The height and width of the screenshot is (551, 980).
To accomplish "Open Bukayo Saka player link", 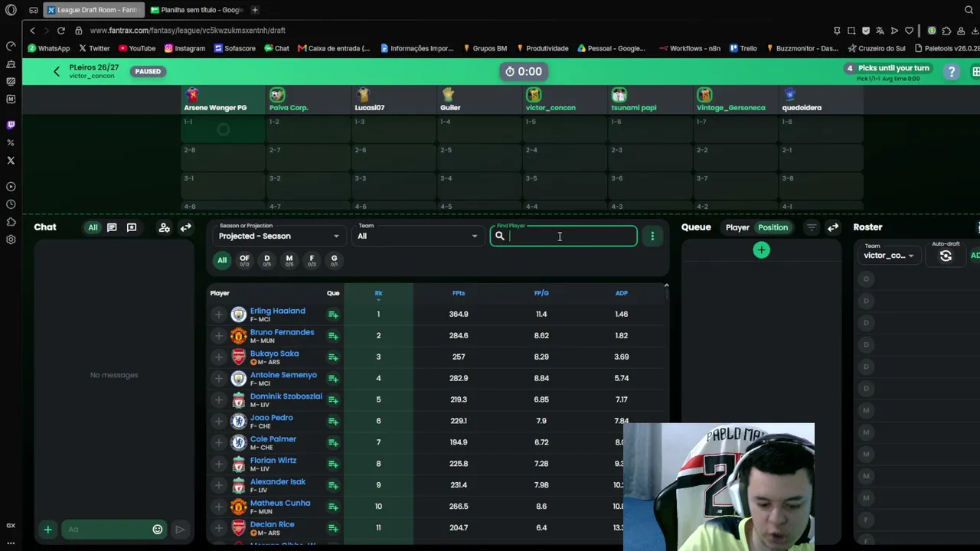I will click(x=274, y=354).
